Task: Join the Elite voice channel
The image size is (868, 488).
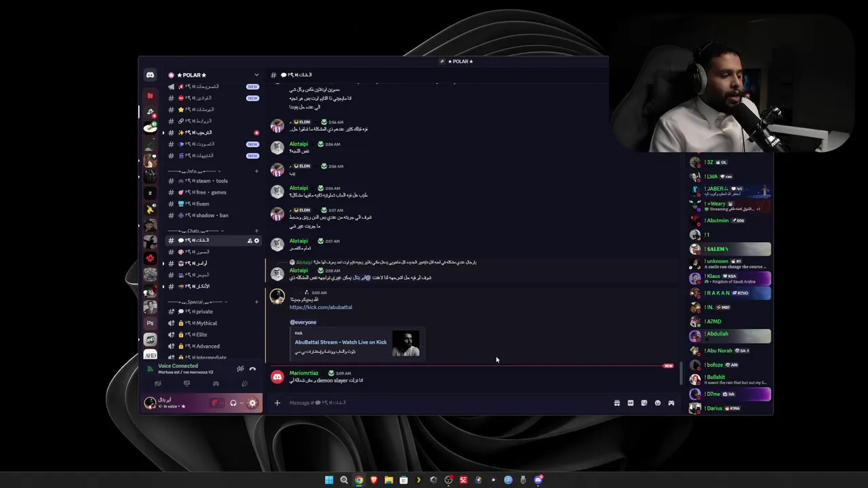Action: 214,335
